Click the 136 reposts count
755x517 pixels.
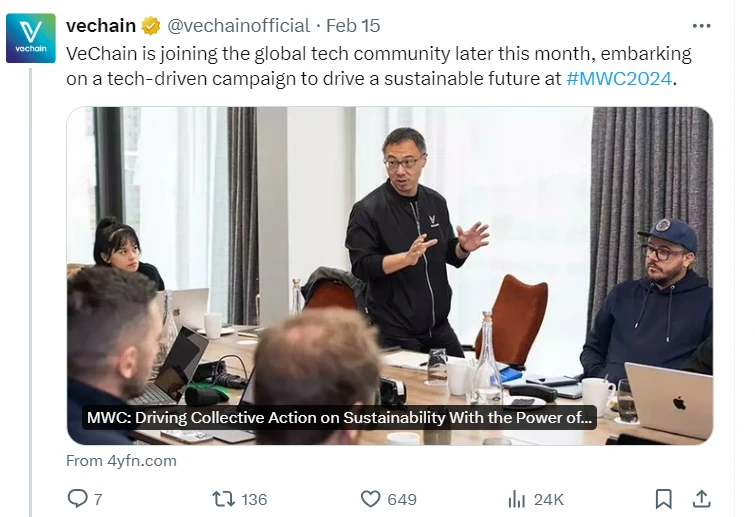click(254, 499)
